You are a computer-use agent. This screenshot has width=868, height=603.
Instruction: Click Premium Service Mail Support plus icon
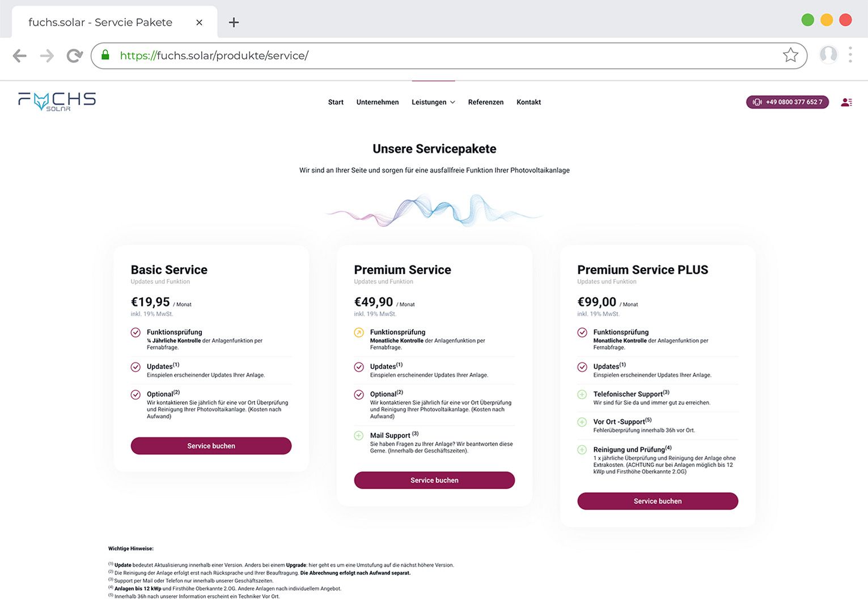point(359,436)
